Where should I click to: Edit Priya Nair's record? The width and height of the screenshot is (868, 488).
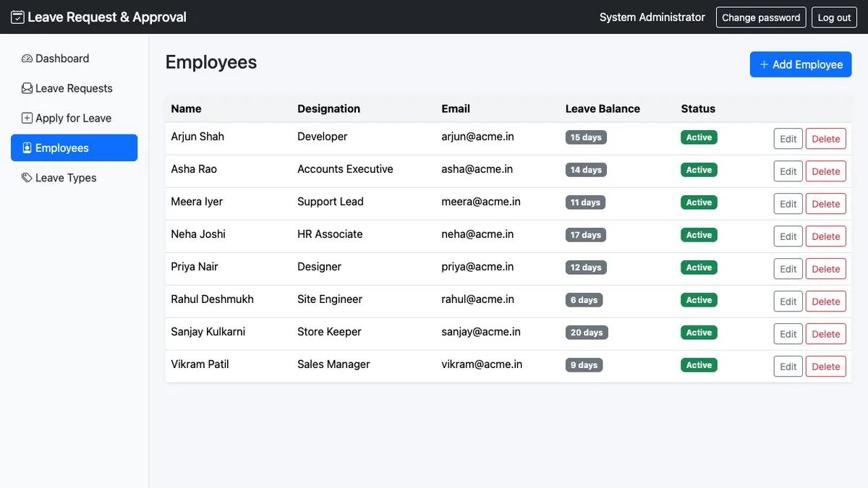point(788,269)
